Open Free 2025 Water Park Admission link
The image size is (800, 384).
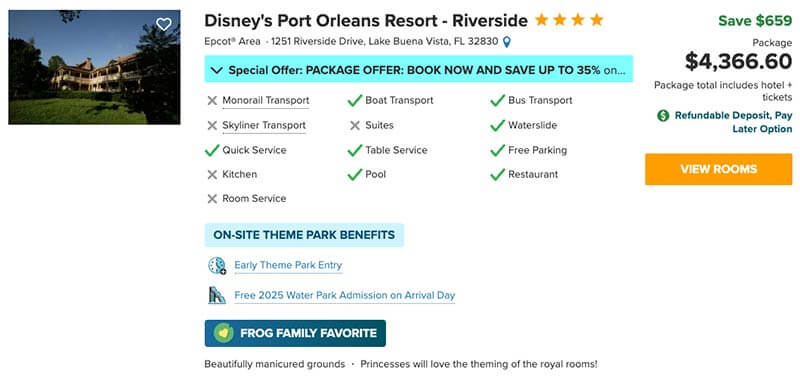(x=344, y=295)
